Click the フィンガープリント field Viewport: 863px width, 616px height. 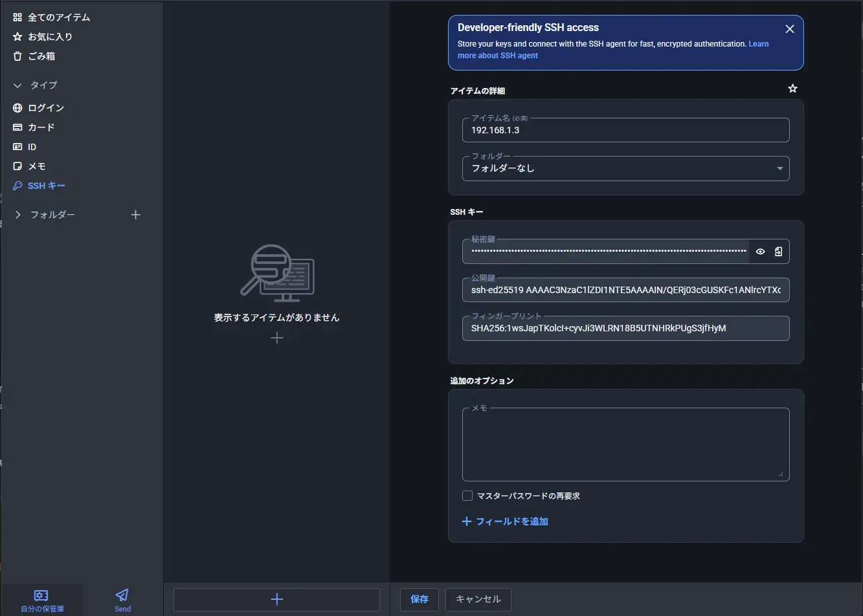626,328
